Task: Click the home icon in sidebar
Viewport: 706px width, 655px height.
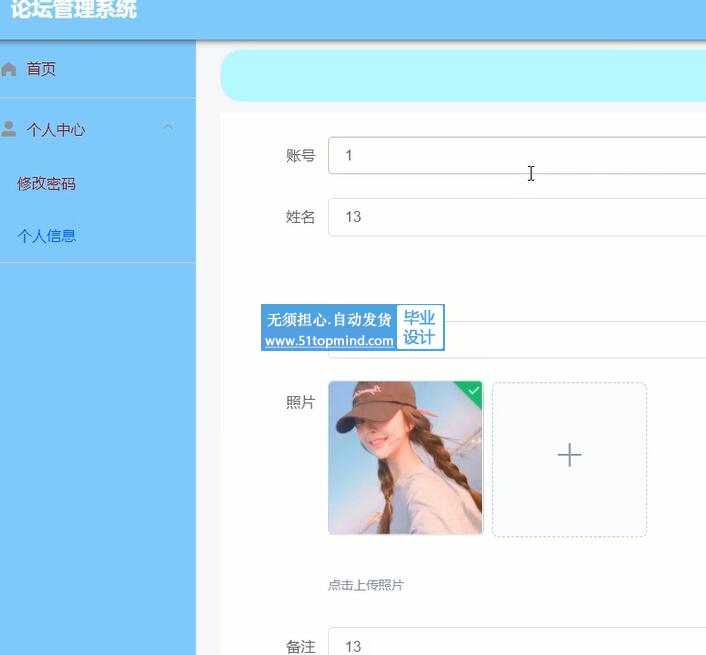Action: 9,69
